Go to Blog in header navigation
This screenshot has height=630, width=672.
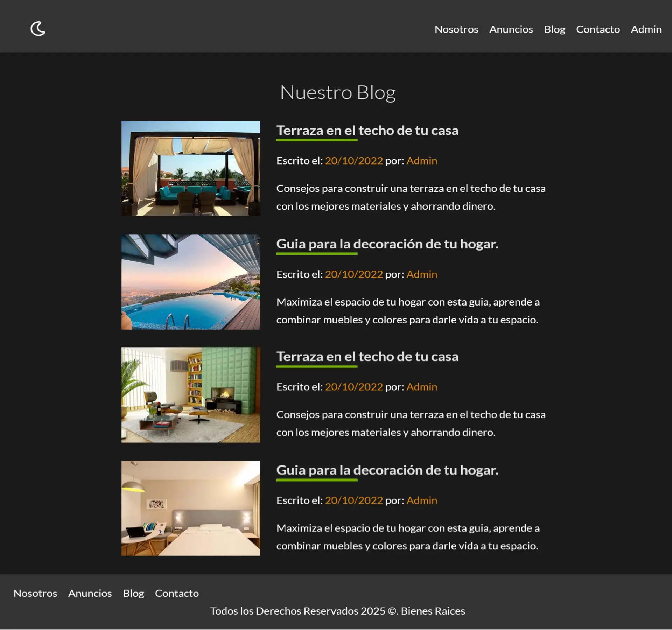pos(554,29)
